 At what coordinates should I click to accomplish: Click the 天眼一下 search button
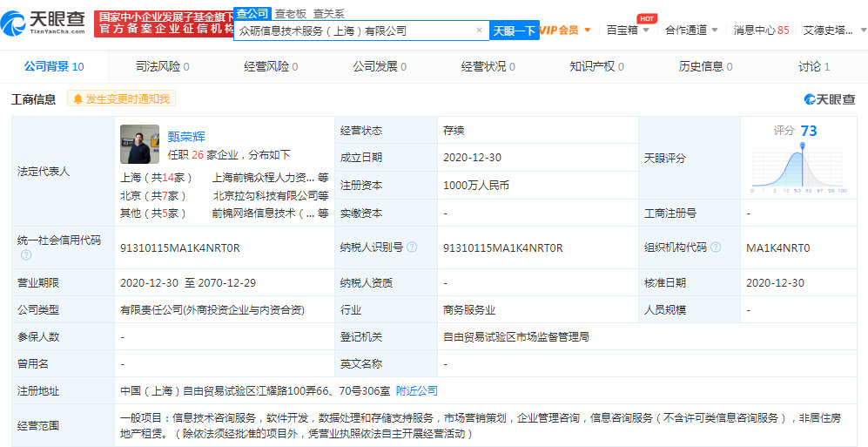click(514, 31)
